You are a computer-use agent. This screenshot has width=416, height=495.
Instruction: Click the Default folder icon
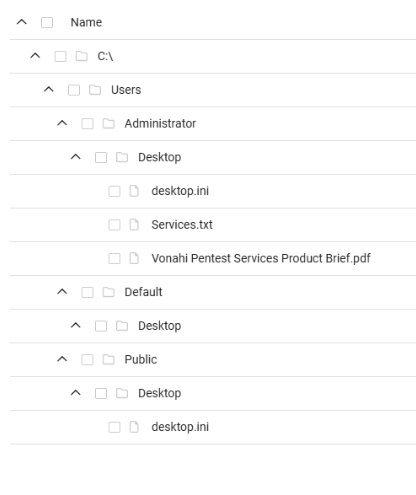click(x=109, y=292)
